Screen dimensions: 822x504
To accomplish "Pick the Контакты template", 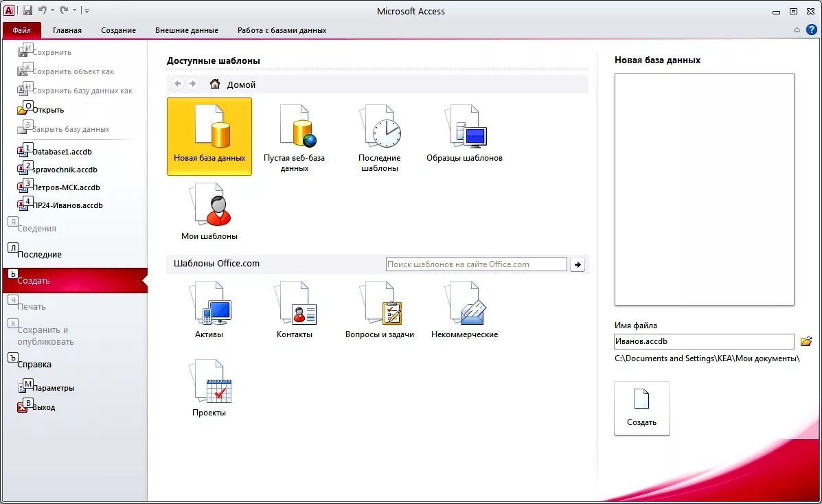I will [x=294, y=310].
